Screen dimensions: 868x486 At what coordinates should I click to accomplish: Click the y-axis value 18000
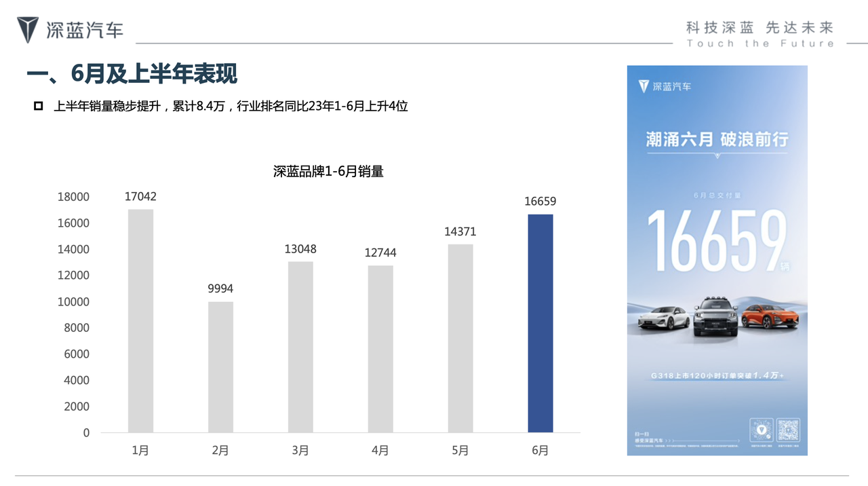pos(73,197)
